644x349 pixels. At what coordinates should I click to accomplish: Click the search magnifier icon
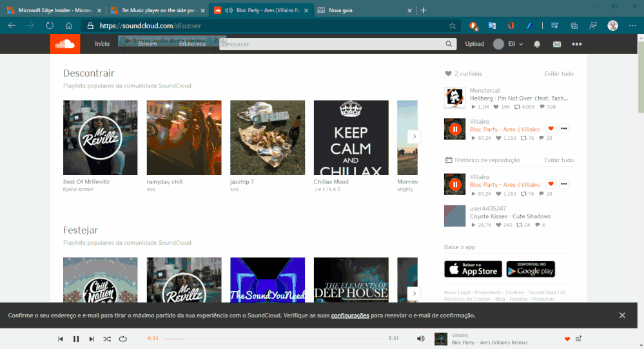449,44
